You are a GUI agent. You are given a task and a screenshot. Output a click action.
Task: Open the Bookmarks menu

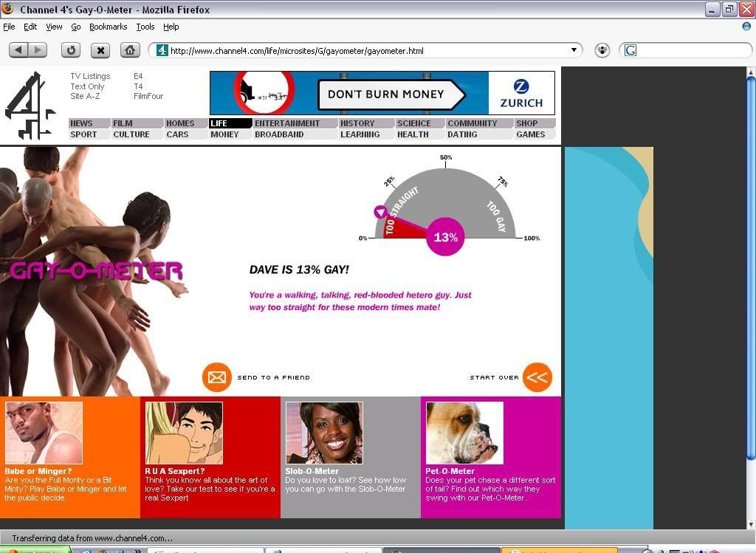tap(108, 27)
